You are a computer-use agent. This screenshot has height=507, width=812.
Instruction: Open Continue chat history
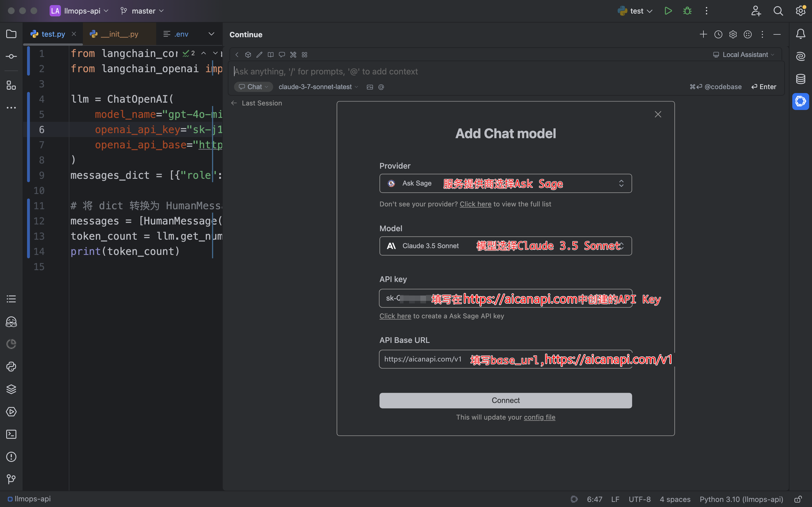(x=718, y=34)
